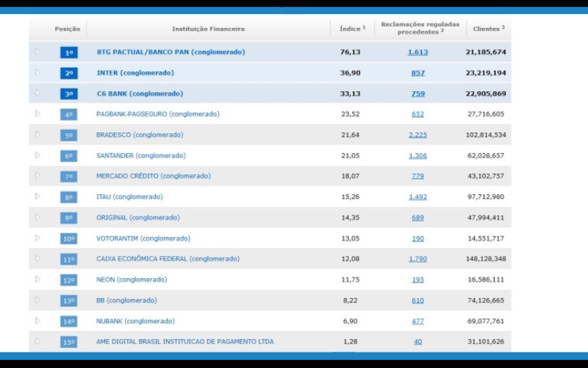This screenshot has width=588, height=368.
Task: Select the 10º position badge
Action: (69, 238)
